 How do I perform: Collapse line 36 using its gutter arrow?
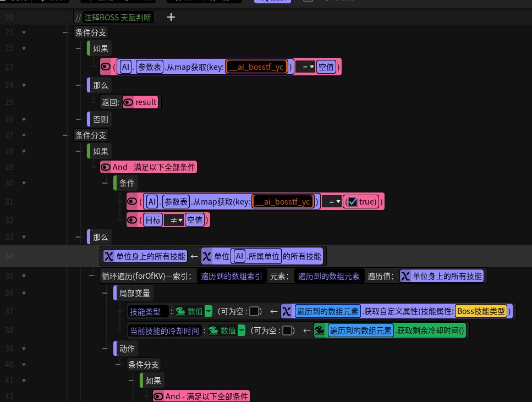coord(24,293)
